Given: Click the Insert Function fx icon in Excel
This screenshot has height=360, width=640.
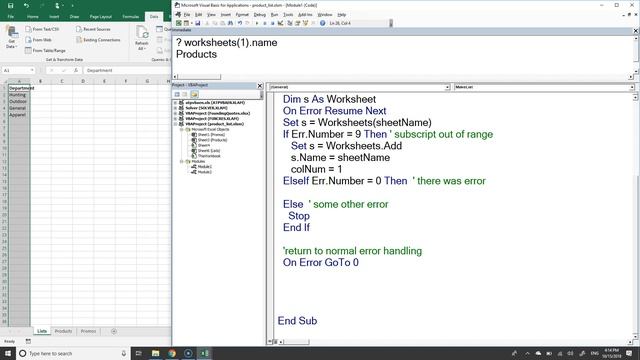Looking at the screenshot, I should pos(76,70).
